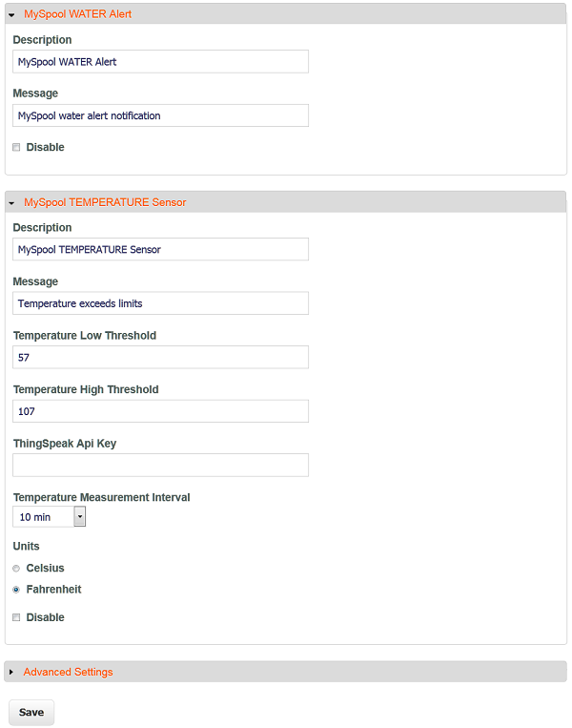Select the Celsius units radio button
The image size is (572, 728).
[16, 569]
